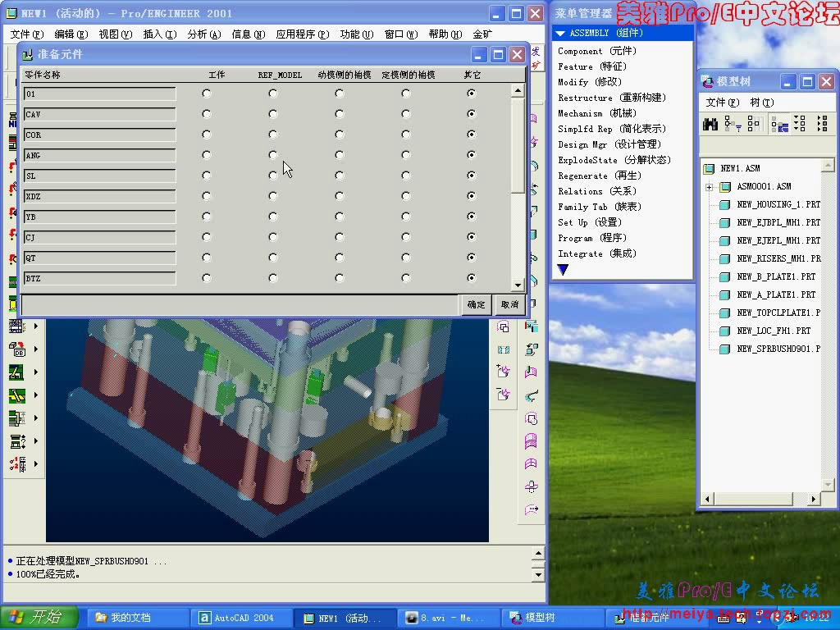Toggle the highlighted model tree display icon

point(779,125)
